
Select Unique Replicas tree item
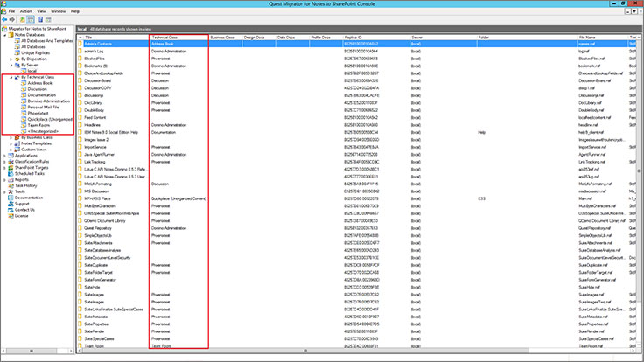tap(35, 53)
